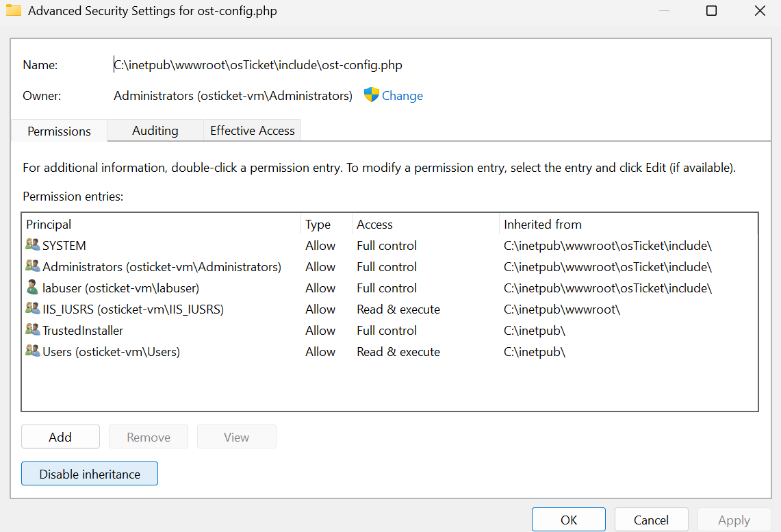This screenshot has width=781, height=532.
Task: Click the Inherited from column header
Action: click(x=543, y=225)
